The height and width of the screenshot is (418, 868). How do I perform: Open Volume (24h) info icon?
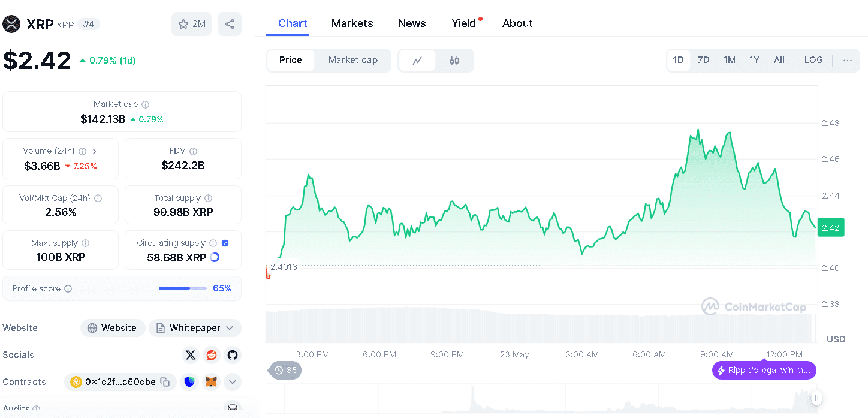pyautogui.click(x=82, y=151)
